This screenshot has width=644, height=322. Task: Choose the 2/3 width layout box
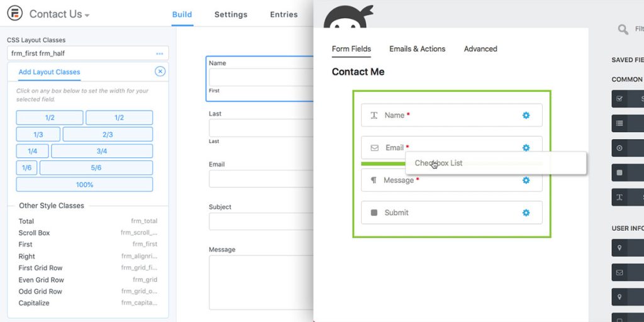coord(108,134)
